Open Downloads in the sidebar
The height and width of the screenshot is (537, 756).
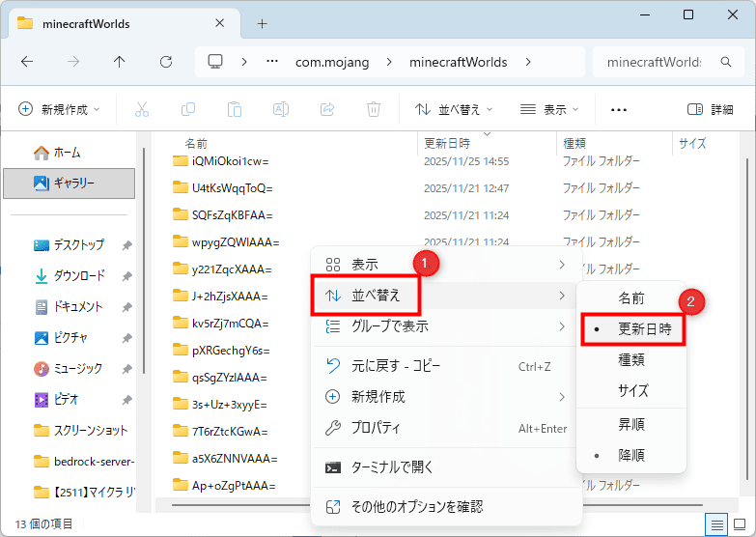coord(70,276)
